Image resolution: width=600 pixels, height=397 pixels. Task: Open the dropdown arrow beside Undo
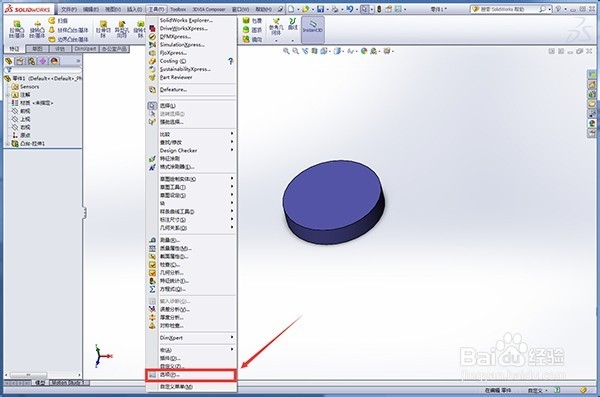pyautogui.click(x=357, y=9)
